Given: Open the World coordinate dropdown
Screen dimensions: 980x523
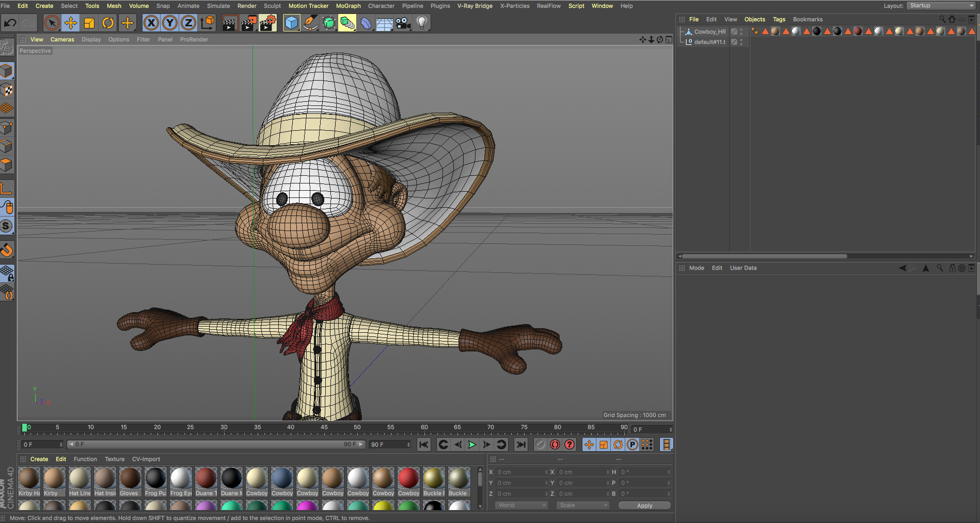Looking at the screenshot, I should [x=521, y=505].
